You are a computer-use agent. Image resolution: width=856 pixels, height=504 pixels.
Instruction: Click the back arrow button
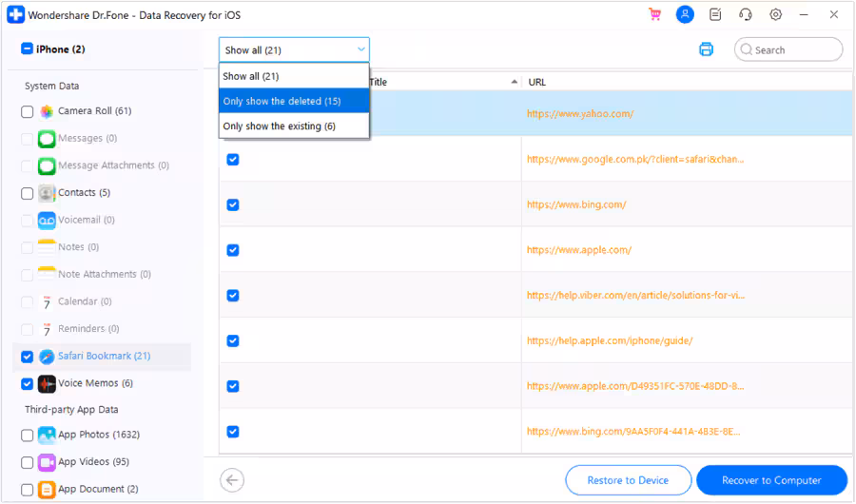231,480
